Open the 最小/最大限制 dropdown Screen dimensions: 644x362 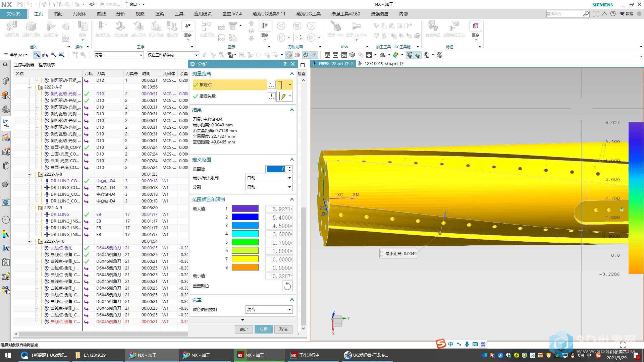[x=269, y=178]
